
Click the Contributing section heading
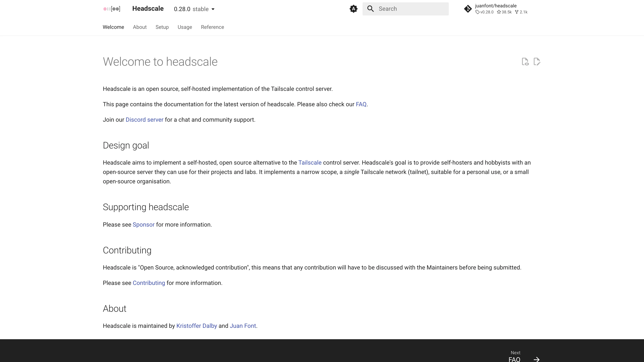pos(127,250)
